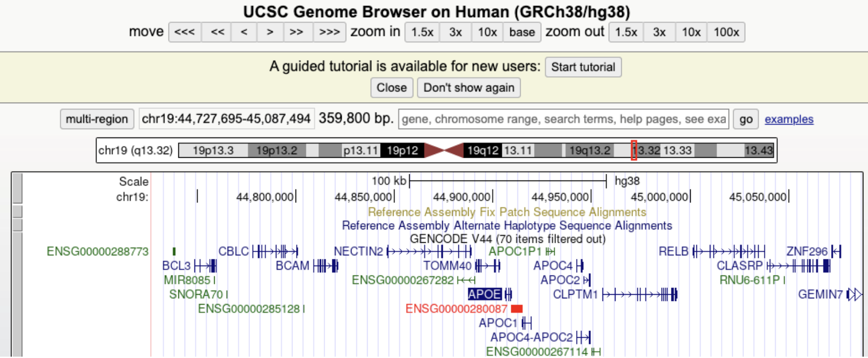Zoom out 100x
868x358 pixels.
(726, 32)
